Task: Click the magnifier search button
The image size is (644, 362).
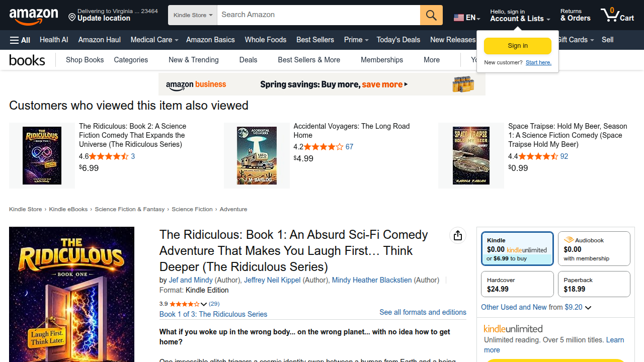Action: click(x=431, y=15)
